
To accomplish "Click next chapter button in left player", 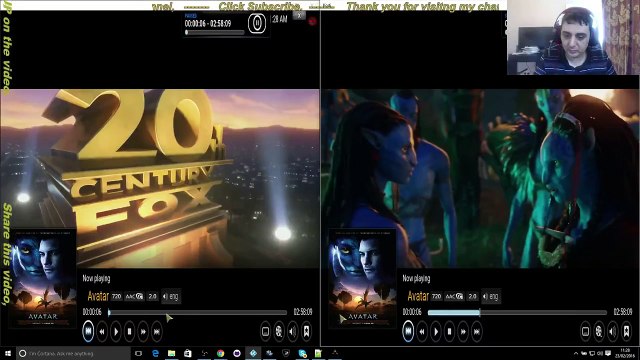I will [x=157, y=332].
